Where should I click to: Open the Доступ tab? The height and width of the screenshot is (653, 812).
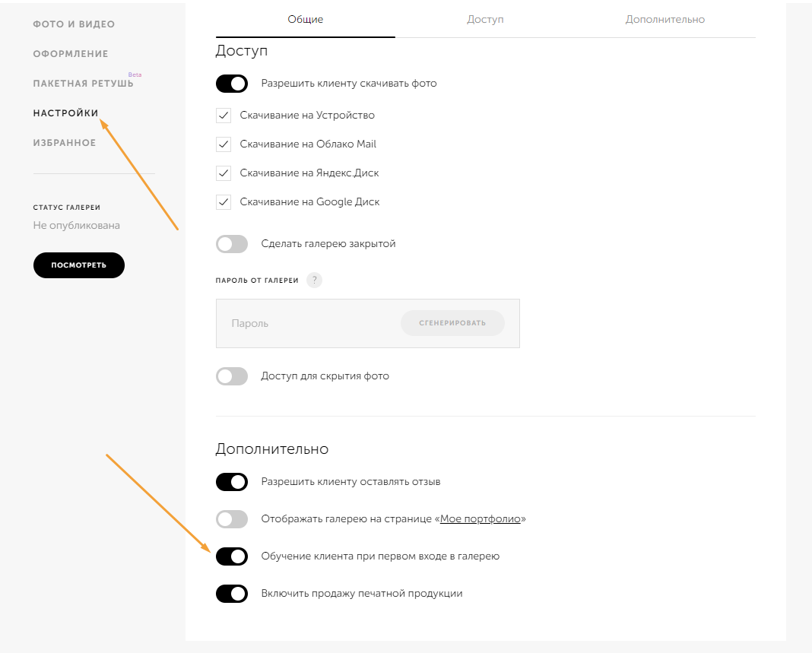coord(485,19)
